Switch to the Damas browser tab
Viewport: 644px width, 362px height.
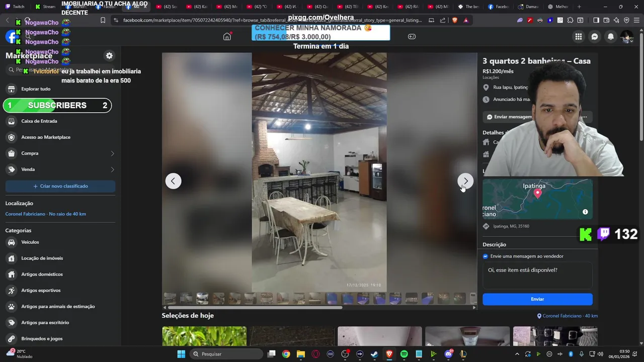[x=528, y=7]
